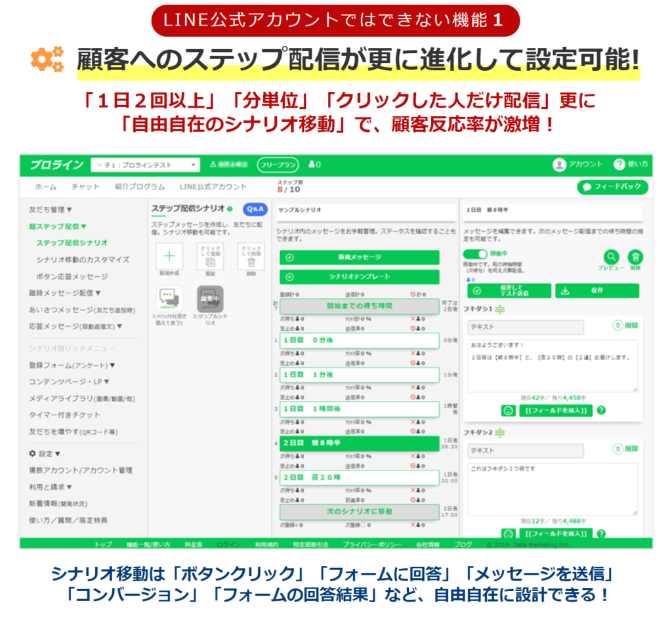Open the プレビュー magnifier icon
This screenshot has height=620, width=672.
coord(612,257)
